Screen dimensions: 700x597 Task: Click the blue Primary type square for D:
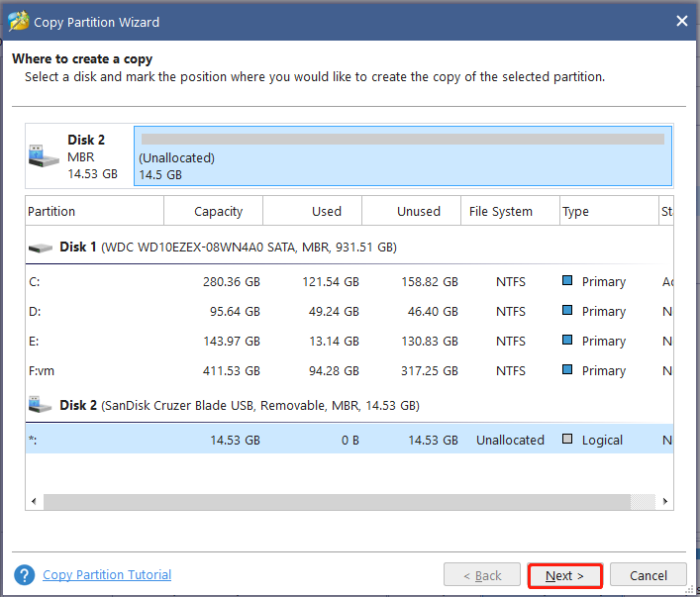(567, 310)
